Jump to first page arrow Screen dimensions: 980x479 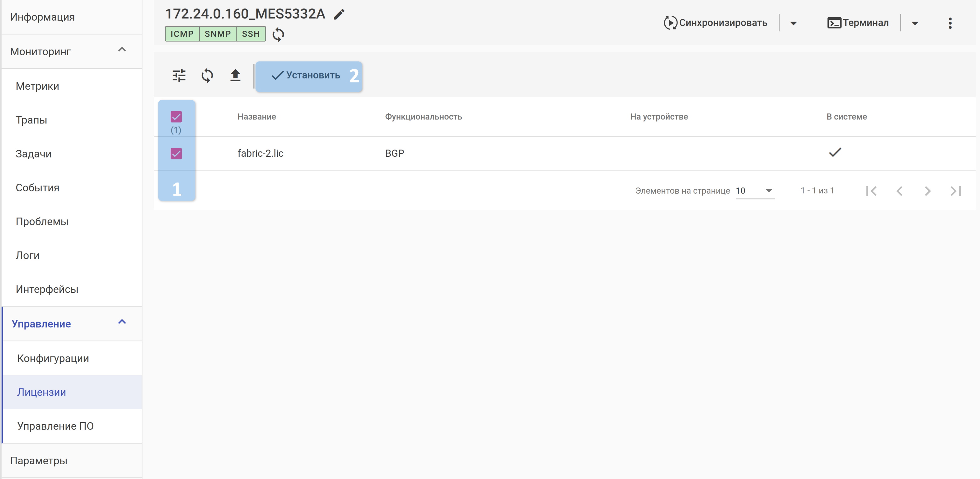click(x=871, y=191)
